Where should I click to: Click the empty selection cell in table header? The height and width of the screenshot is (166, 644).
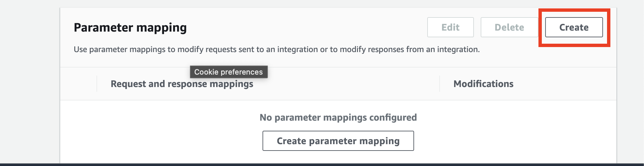(78, 84)
